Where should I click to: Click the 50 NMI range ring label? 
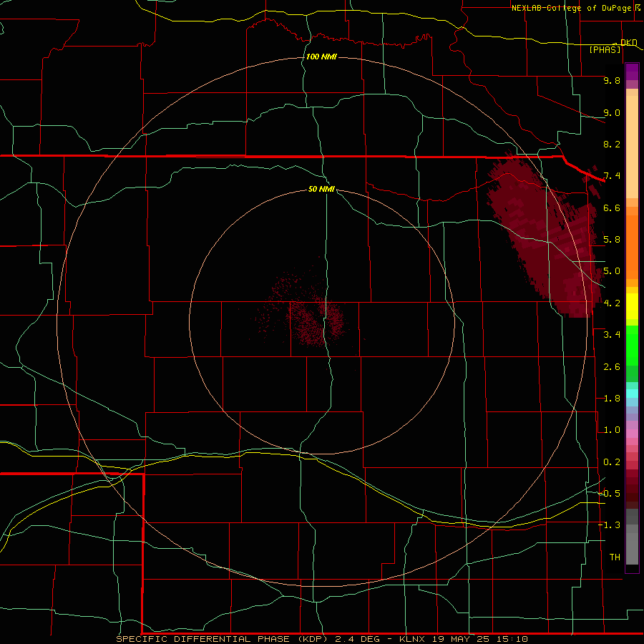pyautogui.click(x=321, y=189)
